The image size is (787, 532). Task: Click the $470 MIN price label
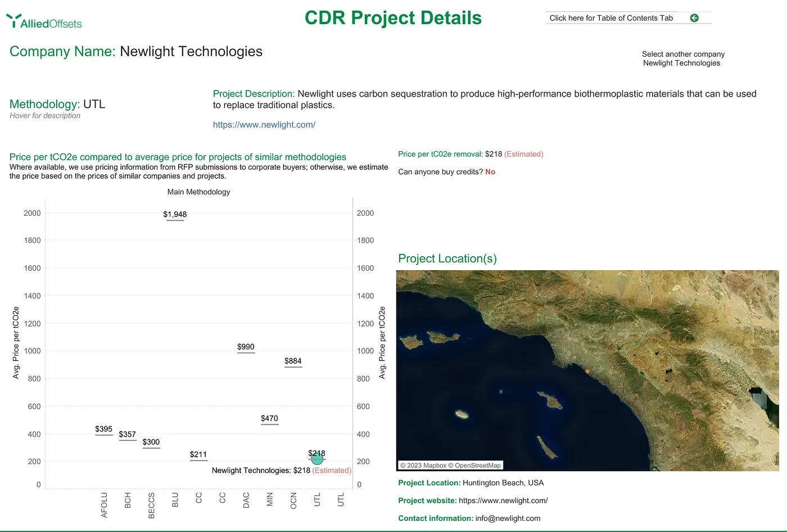click(269, 418)
